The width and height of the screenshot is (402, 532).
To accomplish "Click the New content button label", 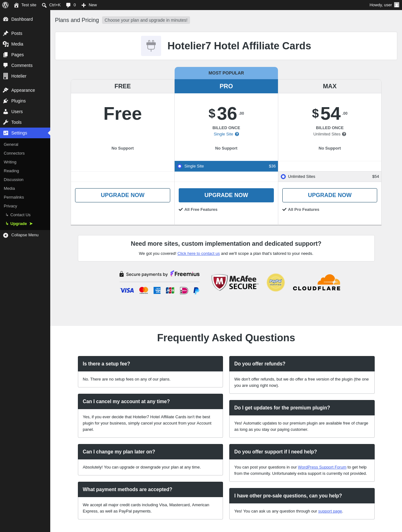I will 93,5.
